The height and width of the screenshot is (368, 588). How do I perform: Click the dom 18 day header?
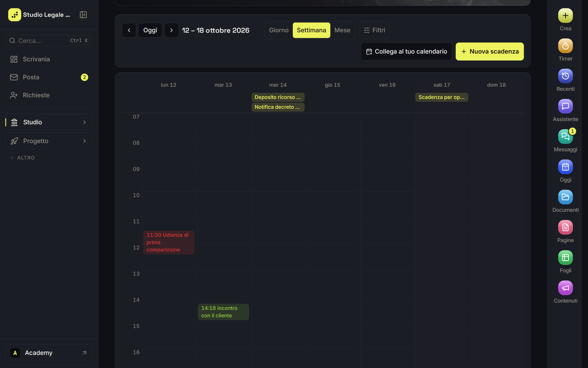[496, 85]
